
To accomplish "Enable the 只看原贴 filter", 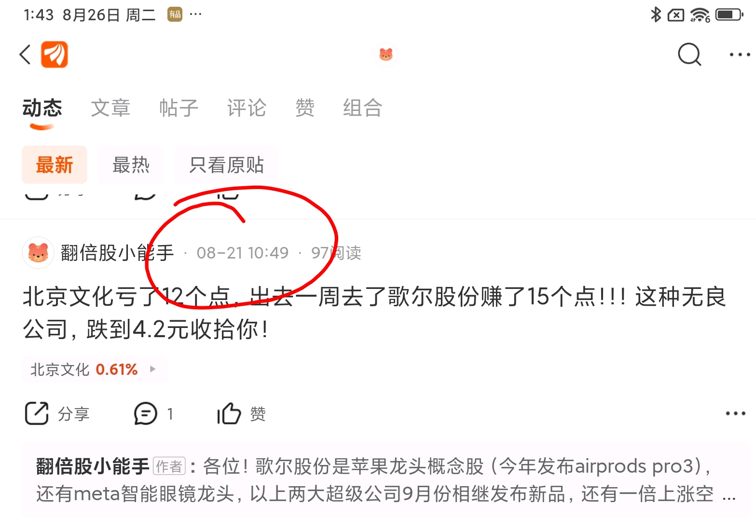I will coord(226,165).
